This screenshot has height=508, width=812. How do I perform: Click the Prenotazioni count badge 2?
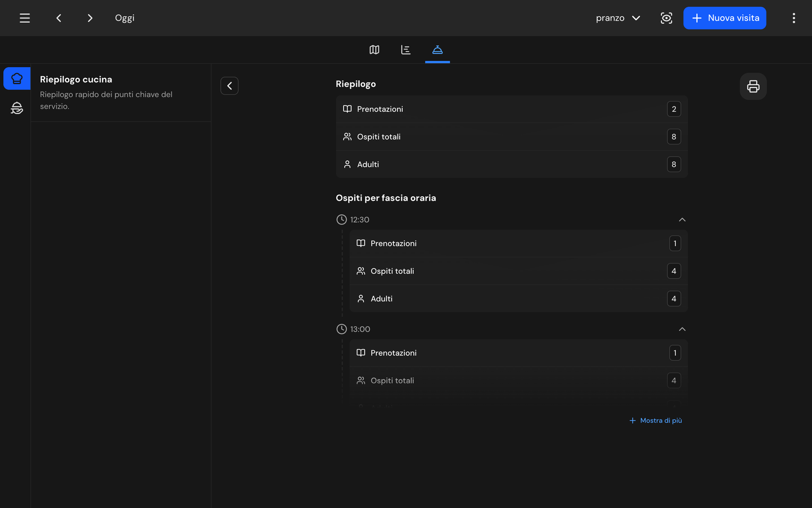pos(674,109)
